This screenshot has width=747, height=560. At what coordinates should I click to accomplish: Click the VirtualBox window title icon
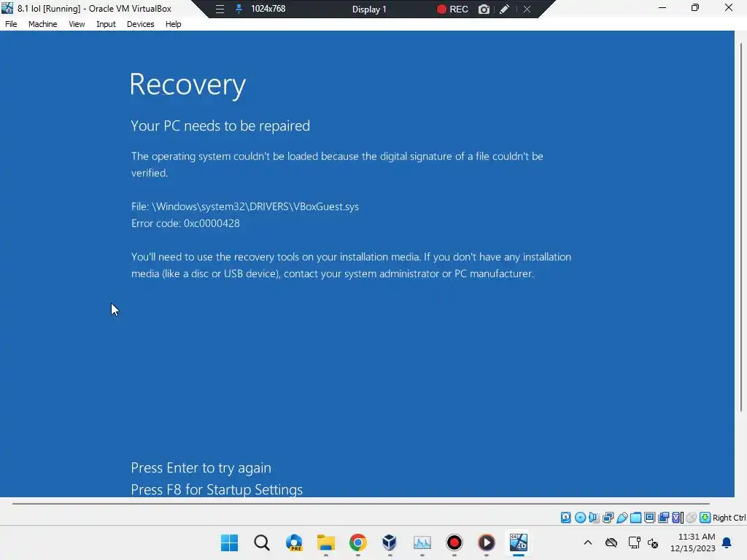pyautogui.click(x=7, y=8)
